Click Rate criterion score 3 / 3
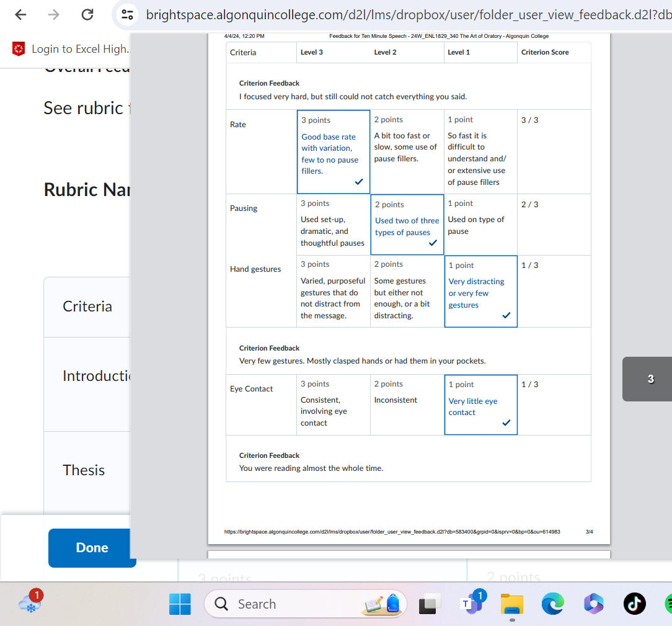Viewport: 672px width, 626px height. [529, 120]
